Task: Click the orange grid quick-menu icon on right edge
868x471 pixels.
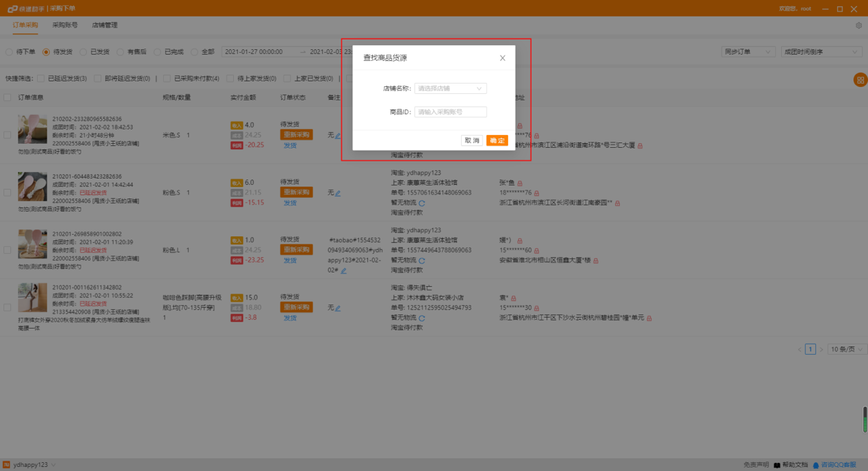Action: click(860, 80)
